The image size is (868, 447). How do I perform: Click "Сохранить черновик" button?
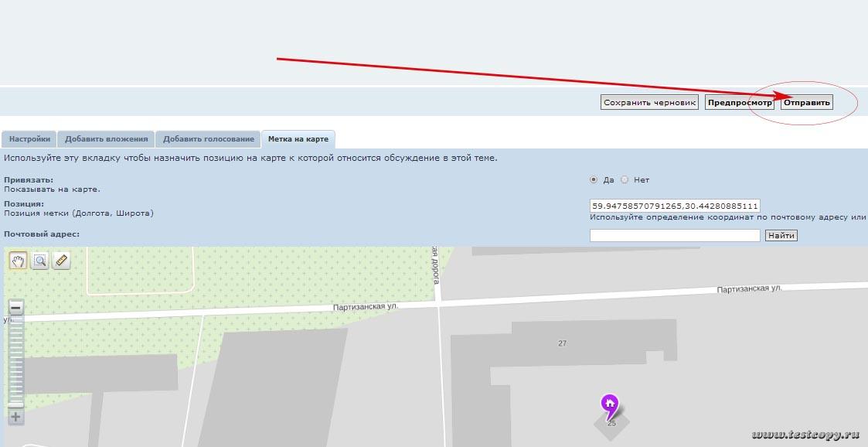(x=649, y=102)
